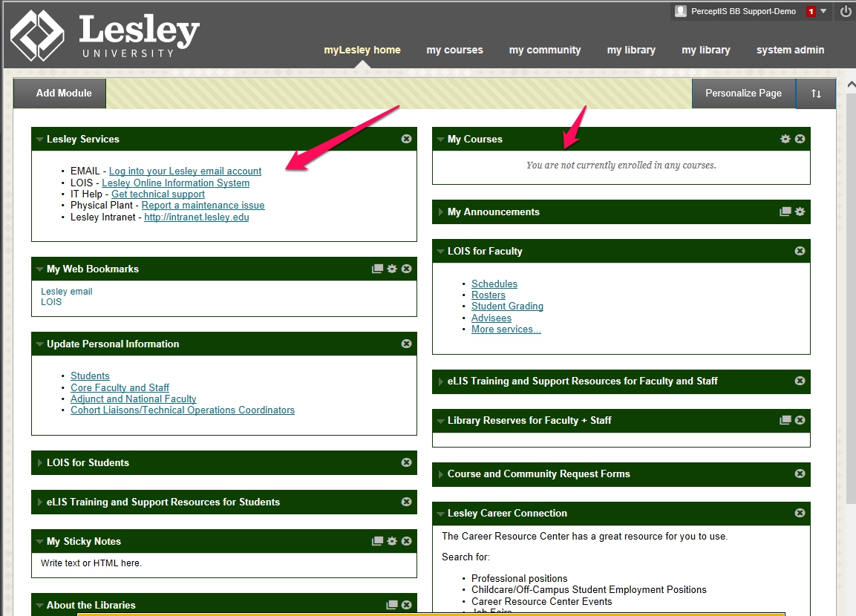Open the user menu dropdown arrow

click(823, 11)
